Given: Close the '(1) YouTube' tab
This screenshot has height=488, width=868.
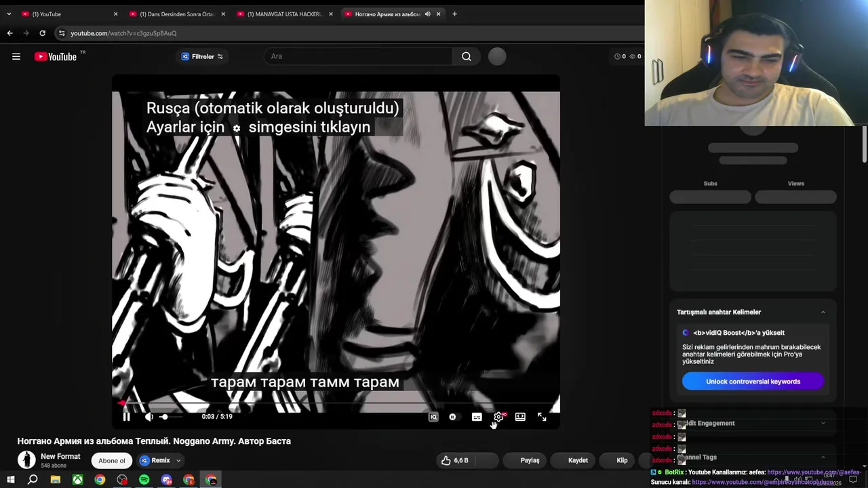Looking at the screenshot, I should 115,14.
